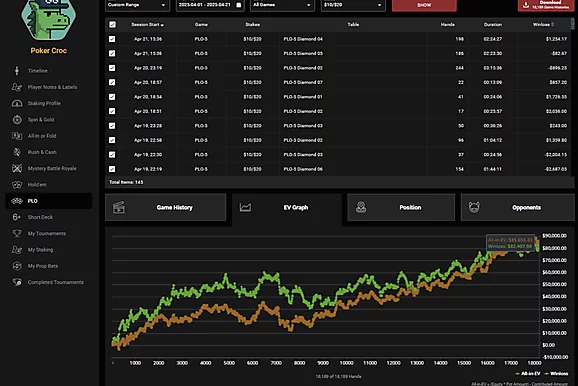Select the Spin & Gold icon

point(17,119)
